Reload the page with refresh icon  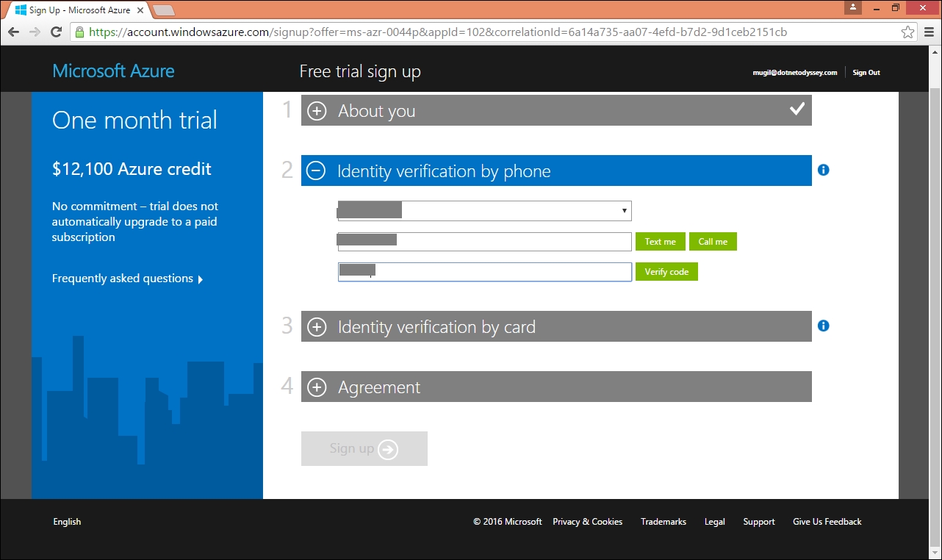56,32
